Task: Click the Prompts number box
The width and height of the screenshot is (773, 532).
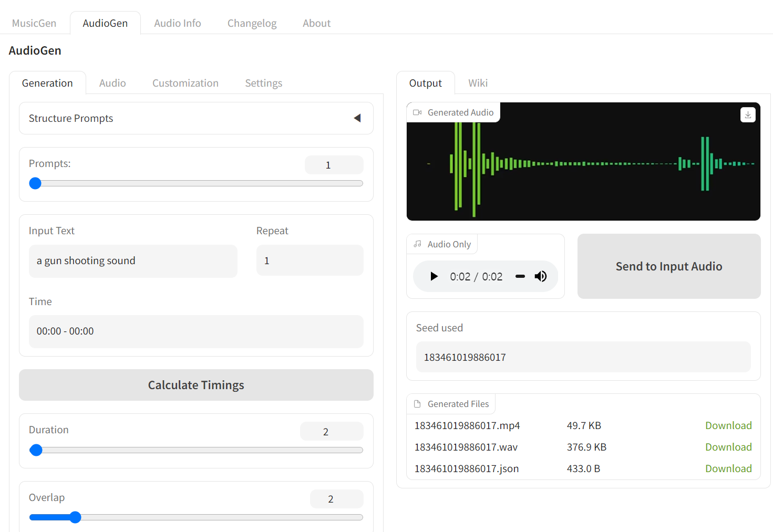Action: pos(334,165)
